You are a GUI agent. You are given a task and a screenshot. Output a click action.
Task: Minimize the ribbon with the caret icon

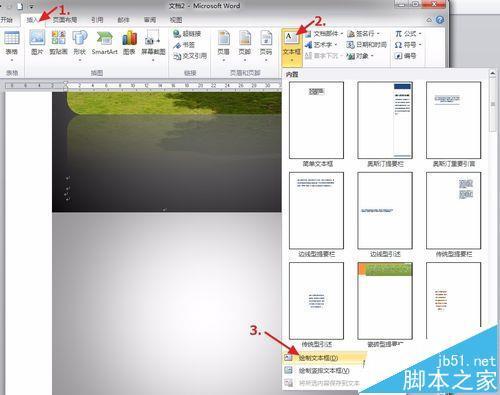pos(429,20)
